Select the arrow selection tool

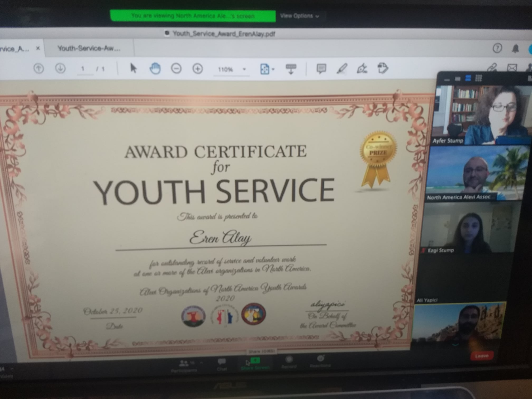coord(133,68)
